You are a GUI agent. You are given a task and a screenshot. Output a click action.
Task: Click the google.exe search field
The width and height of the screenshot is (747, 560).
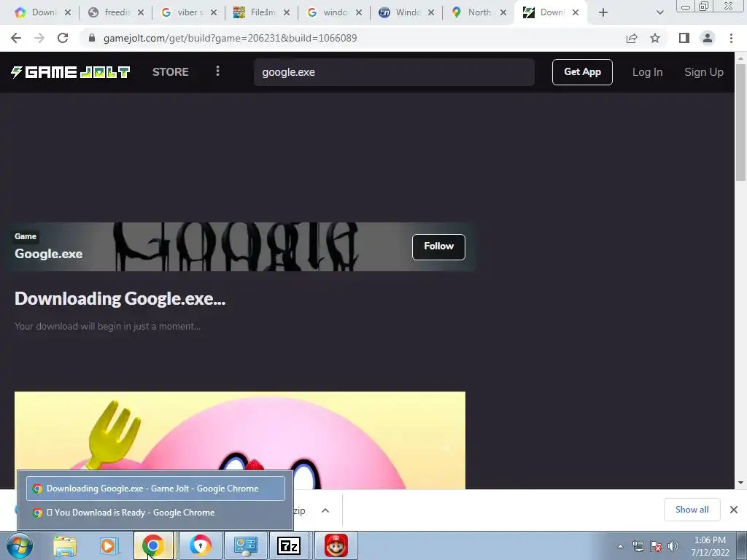click(394, 72)
